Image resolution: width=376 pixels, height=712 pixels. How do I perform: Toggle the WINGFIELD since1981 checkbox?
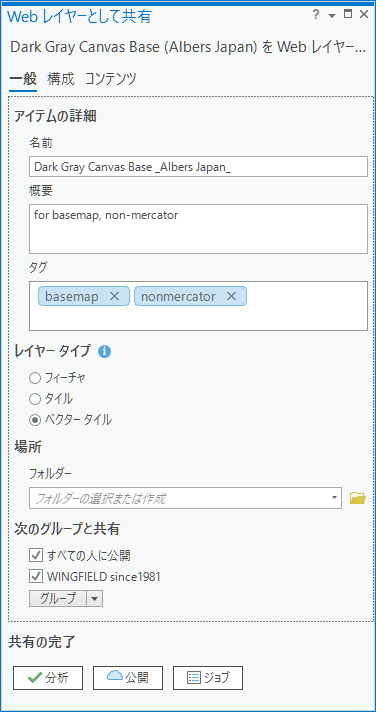click(x=35, y=577)
